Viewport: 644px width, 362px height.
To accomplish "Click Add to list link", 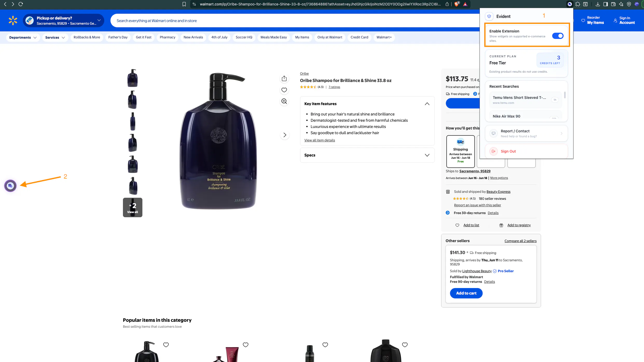I will click(x=471, y=225).
